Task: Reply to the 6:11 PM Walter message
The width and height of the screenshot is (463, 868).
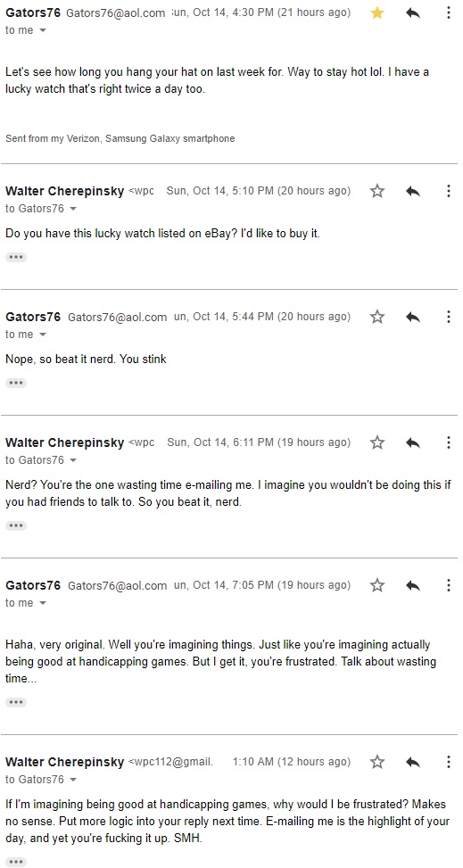Action: [413, 442]
